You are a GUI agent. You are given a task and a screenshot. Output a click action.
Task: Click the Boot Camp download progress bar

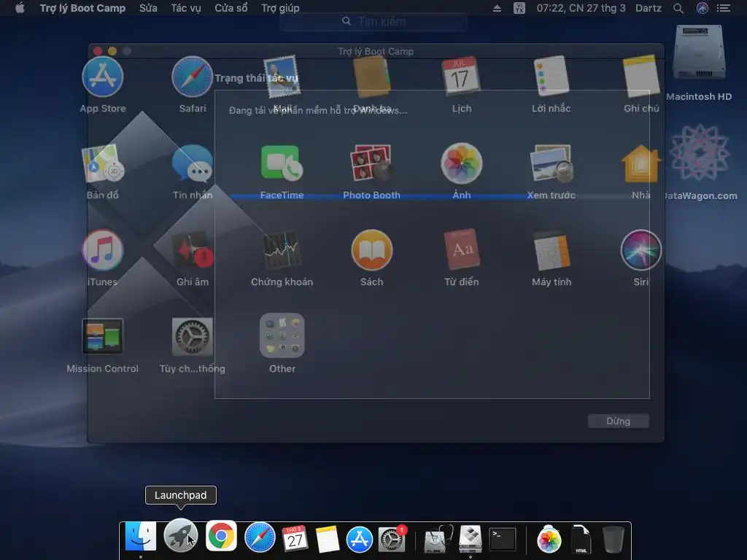coord(439,195)
